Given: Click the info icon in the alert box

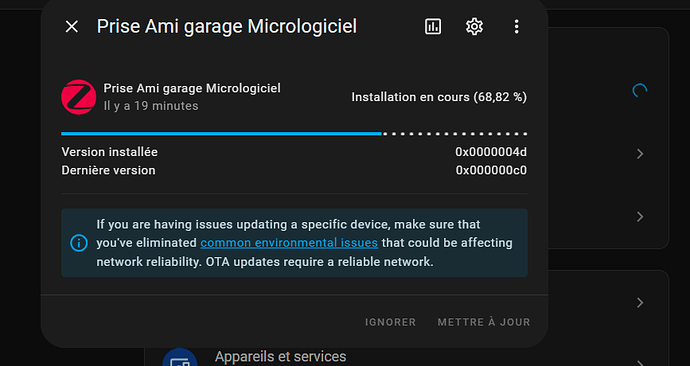Looking at the screenshot, I should 79,243.
